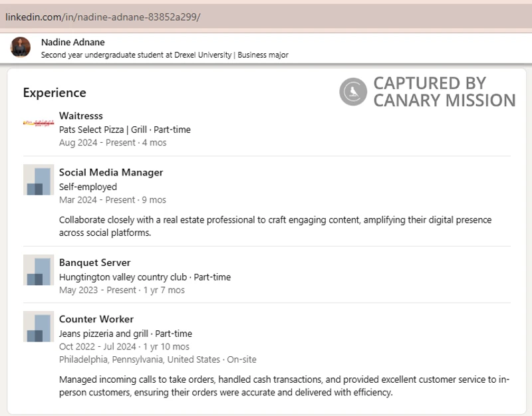Open the Waitresss job title
The image size is (532, 416).
pos(80,116)
